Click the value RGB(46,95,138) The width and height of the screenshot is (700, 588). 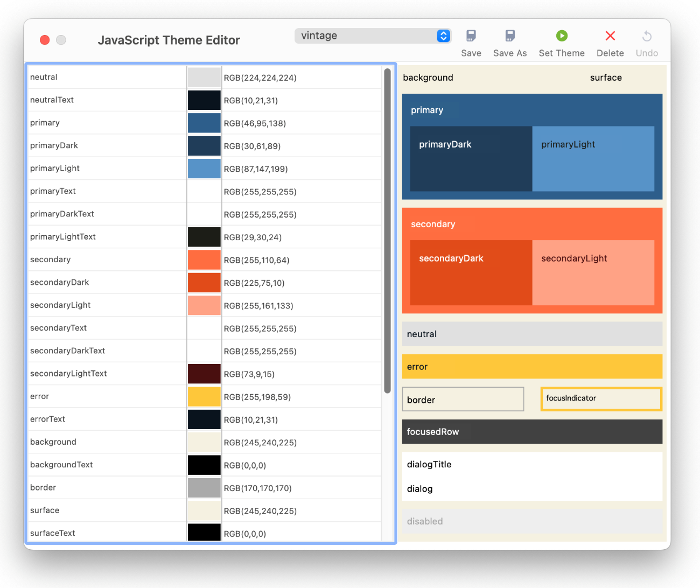[x=255, y=123]
